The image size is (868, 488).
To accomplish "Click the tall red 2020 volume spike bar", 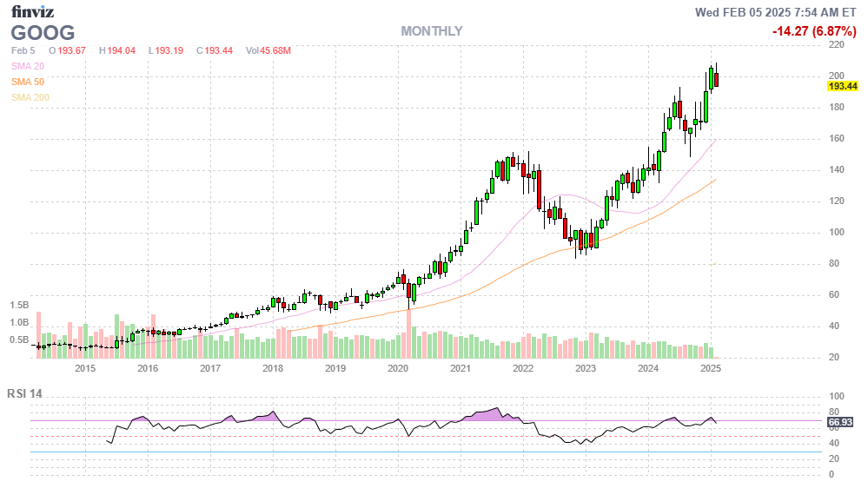I will pos(408,330).
